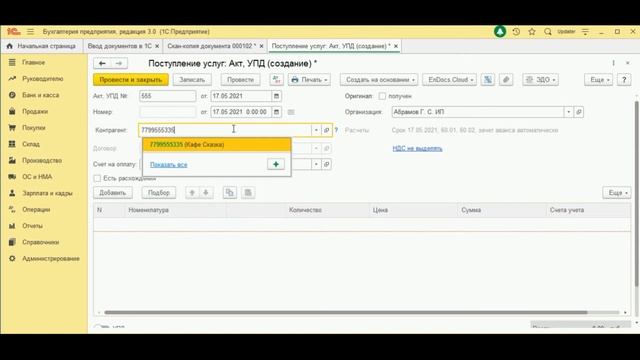The image size is (640, 360).
Task: Open Создать на основании dropdown
Action: click(379, 80)
